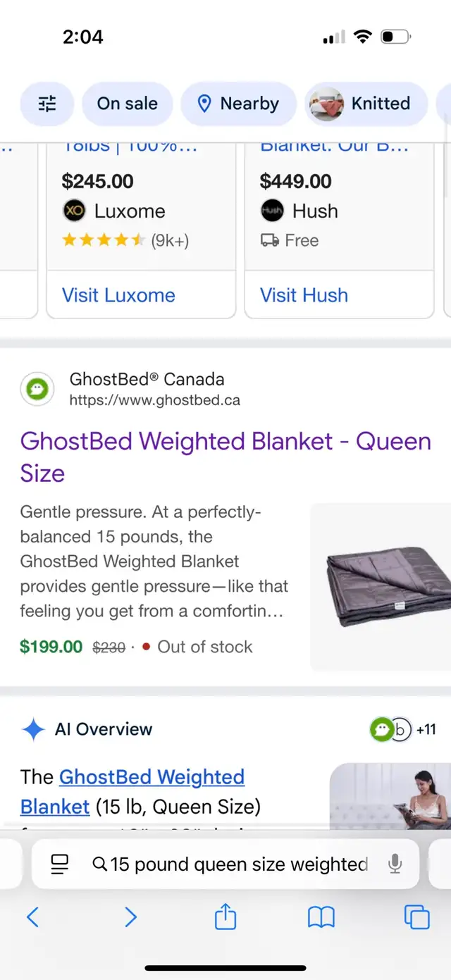Image resolution: width=451 pixels, height=980 pixels.
Task: Click the Visit Luxome link
Action: click(117, 295)
